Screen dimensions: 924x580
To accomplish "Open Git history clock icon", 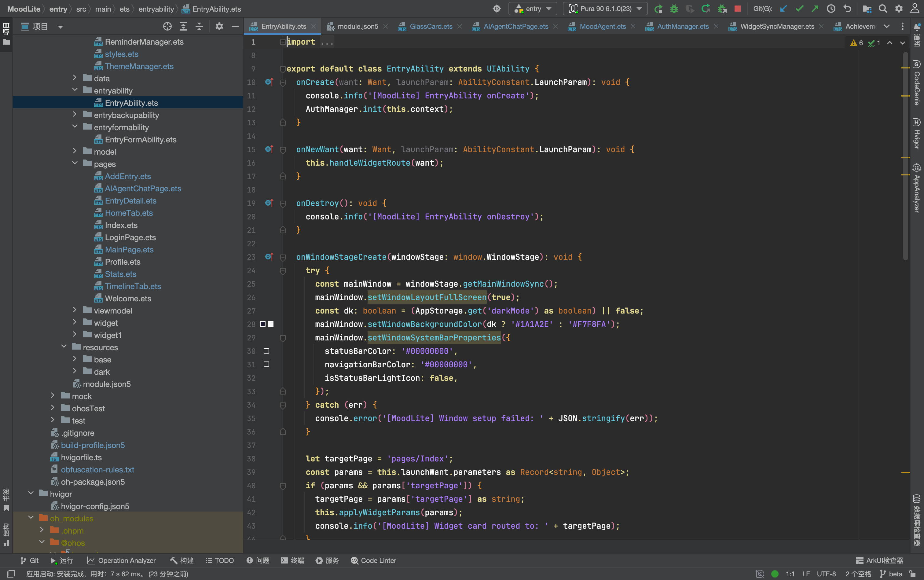I will [831, 9].
